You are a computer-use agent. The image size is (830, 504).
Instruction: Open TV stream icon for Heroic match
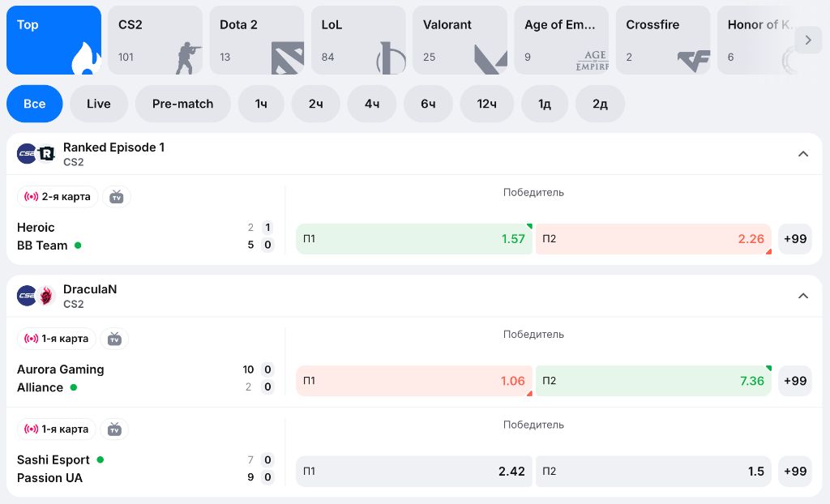117,197
